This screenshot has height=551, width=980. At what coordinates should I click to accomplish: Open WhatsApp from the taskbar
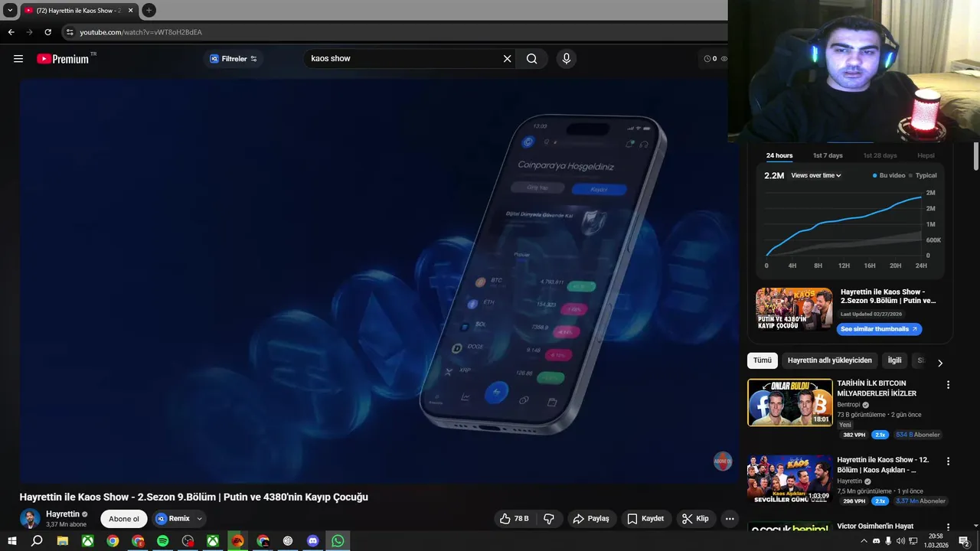point(338,541)
